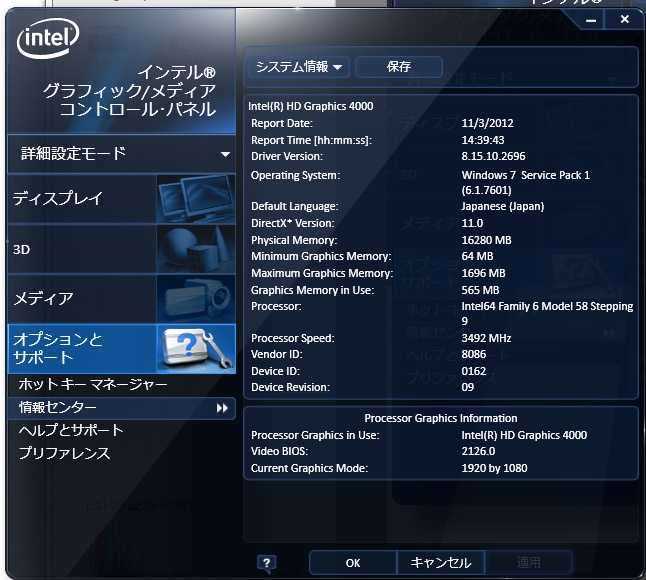646x580 pixels.
Task: Click the report date 11/3/2012
Action: tap(487, 123)
